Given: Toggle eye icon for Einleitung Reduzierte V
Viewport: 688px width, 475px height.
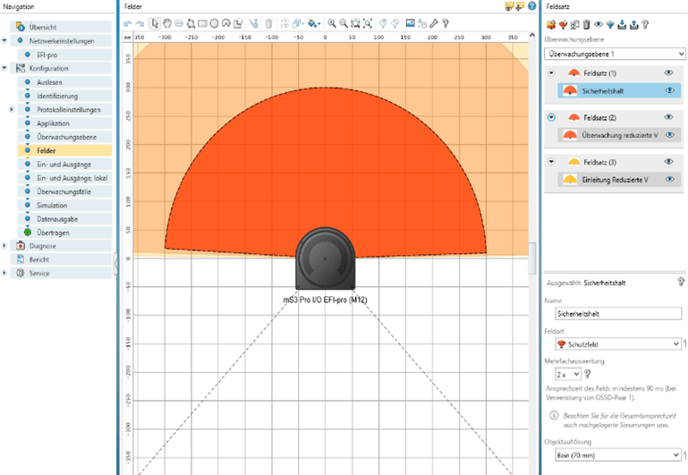Looking at the screenshot, I should pyautogui.click(x=668, y=178).
